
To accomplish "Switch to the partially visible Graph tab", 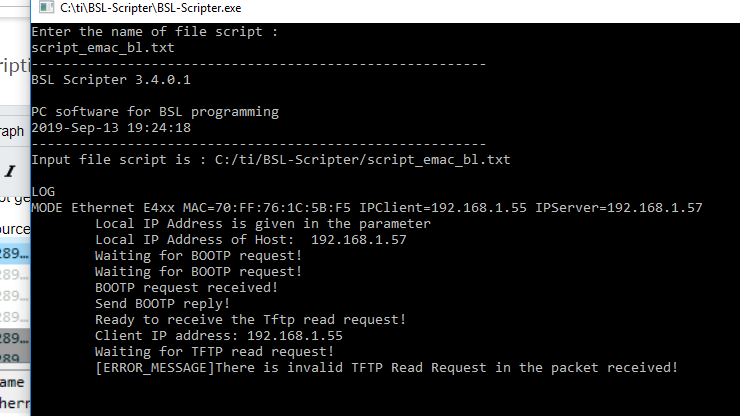I will point(12,131).
